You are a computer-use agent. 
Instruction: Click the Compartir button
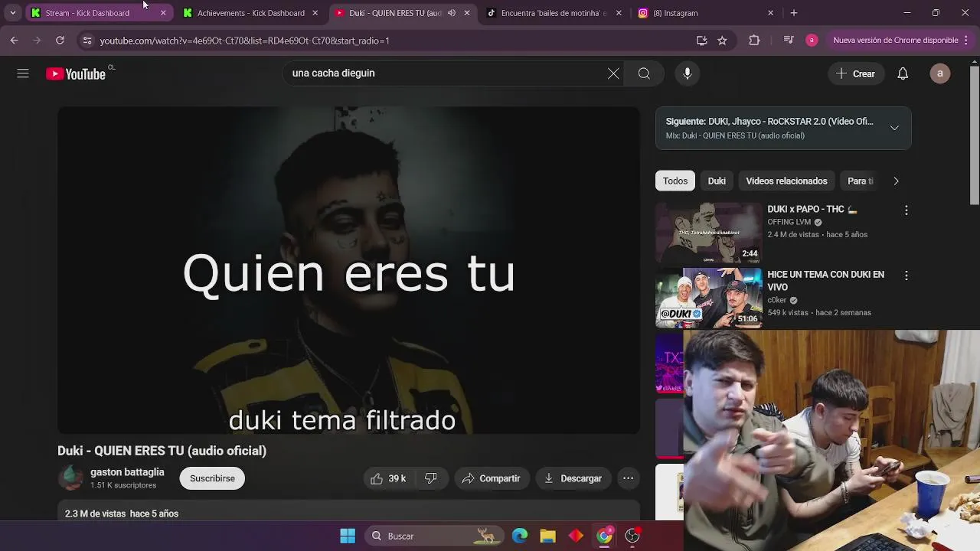[492, 478]
